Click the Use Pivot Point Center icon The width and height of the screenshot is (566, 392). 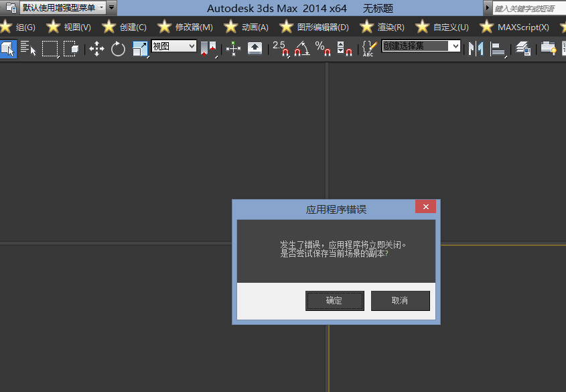208,48
